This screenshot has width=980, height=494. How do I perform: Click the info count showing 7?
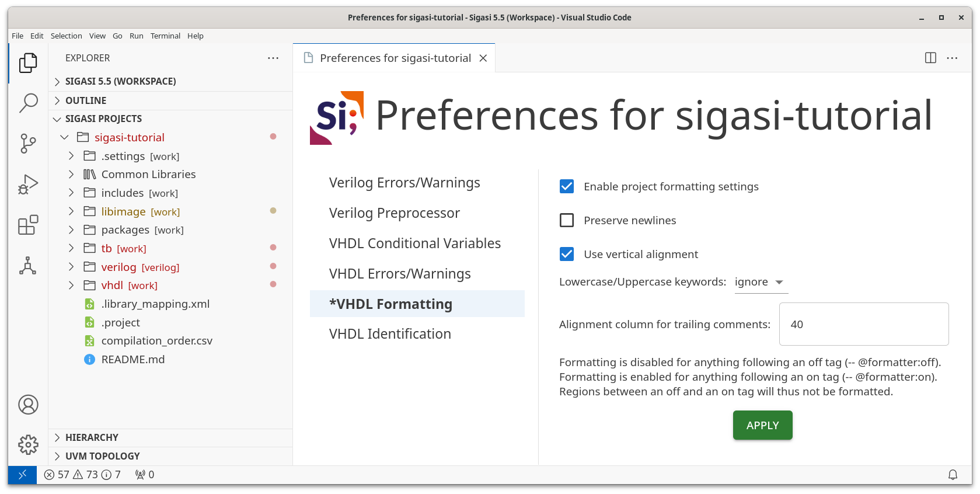click(x=111, y=475)
